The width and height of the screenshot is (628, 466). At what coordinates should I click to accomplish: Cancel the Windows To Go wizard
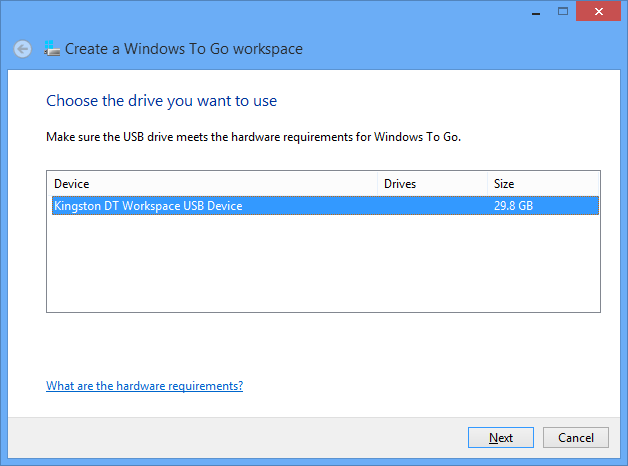coord(576,438)
